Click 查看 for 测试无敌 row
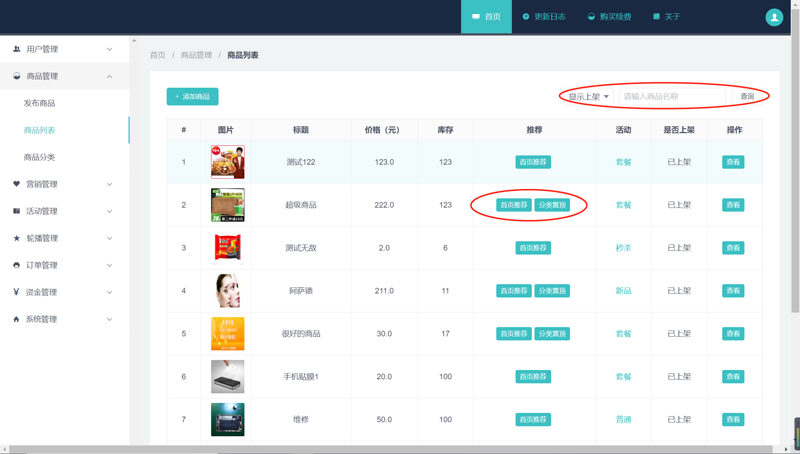 733,248
